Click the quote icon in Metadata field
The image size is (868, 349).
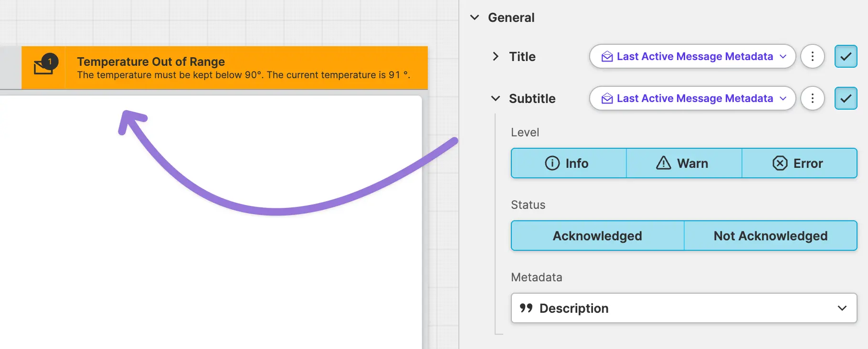click(x=526, y=308)
